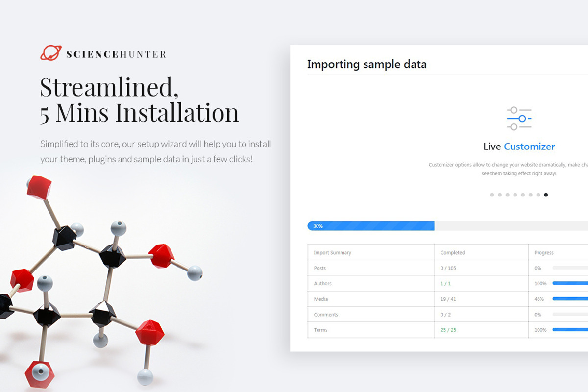588x392 pixels.
Task: Select the 'Posts' row label
Action: coord(319,268)
